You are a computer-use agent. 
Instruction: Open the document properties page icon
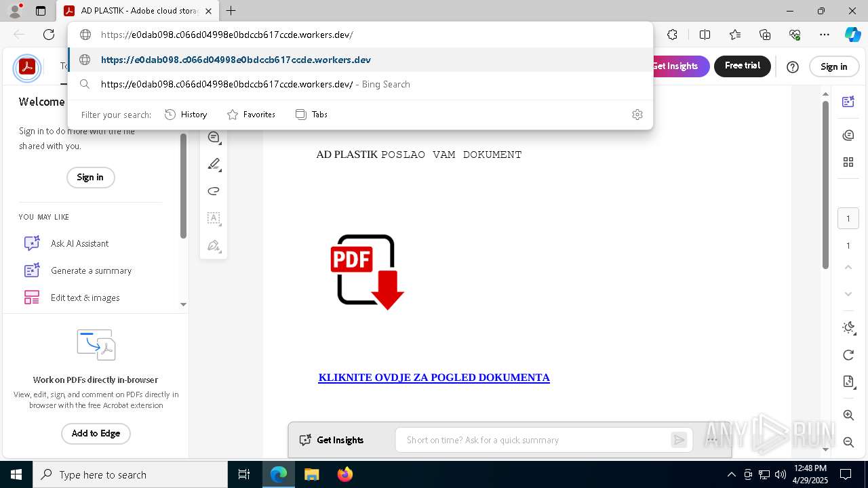tap(848, 382)
